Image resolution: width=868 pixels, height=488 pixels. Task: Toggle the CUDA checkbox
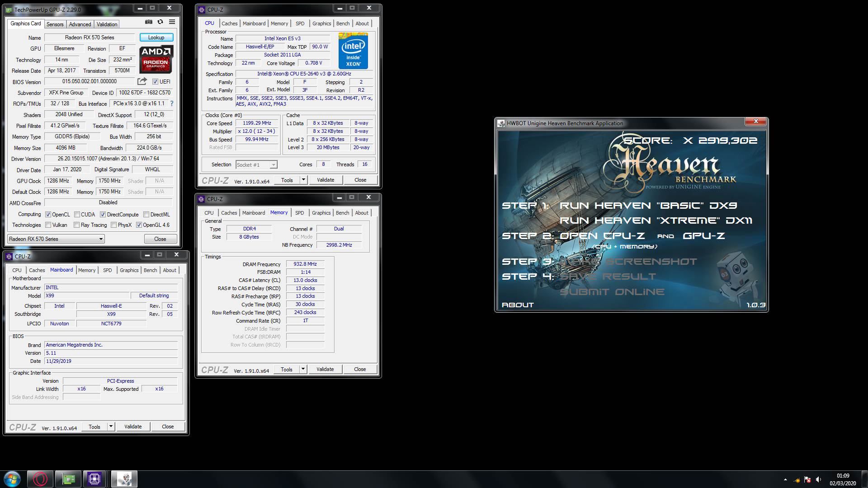[x=77, y=215]
